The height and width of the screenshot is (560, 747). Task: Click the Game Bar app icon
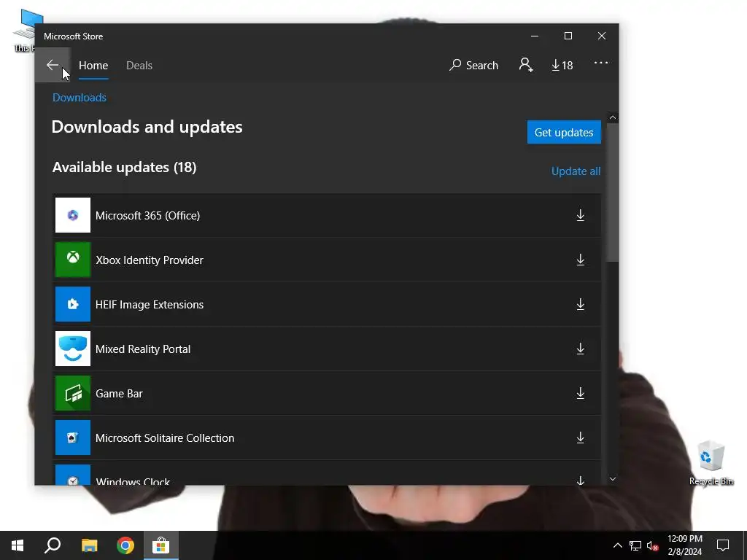[73, 393]
